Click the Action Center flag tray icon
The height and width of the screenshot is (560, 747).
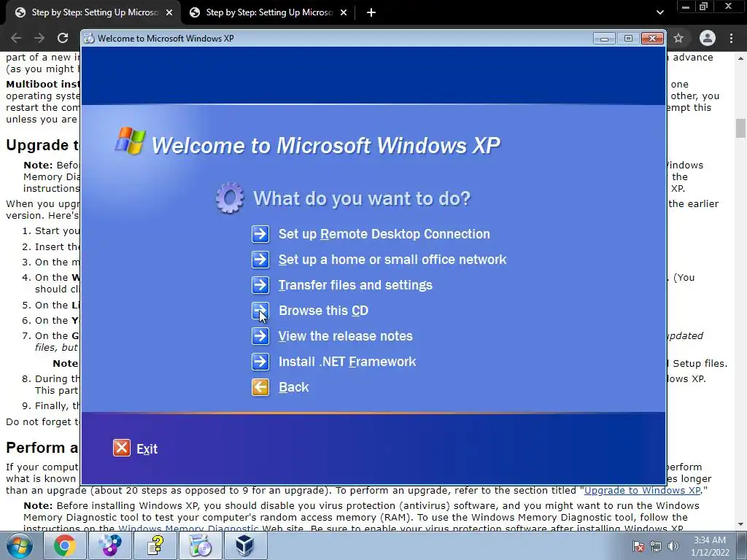pos(638,546)
